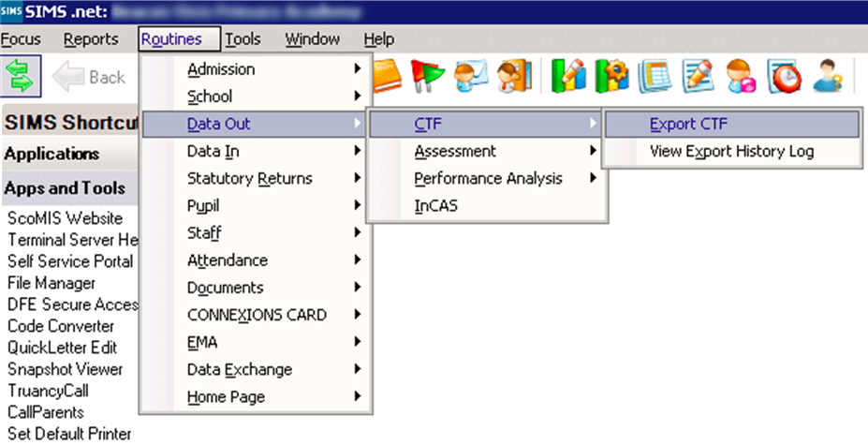This screenshot has height=445, width=868.
Task: Open the Home Page submenu
Action: click(255, 397)
